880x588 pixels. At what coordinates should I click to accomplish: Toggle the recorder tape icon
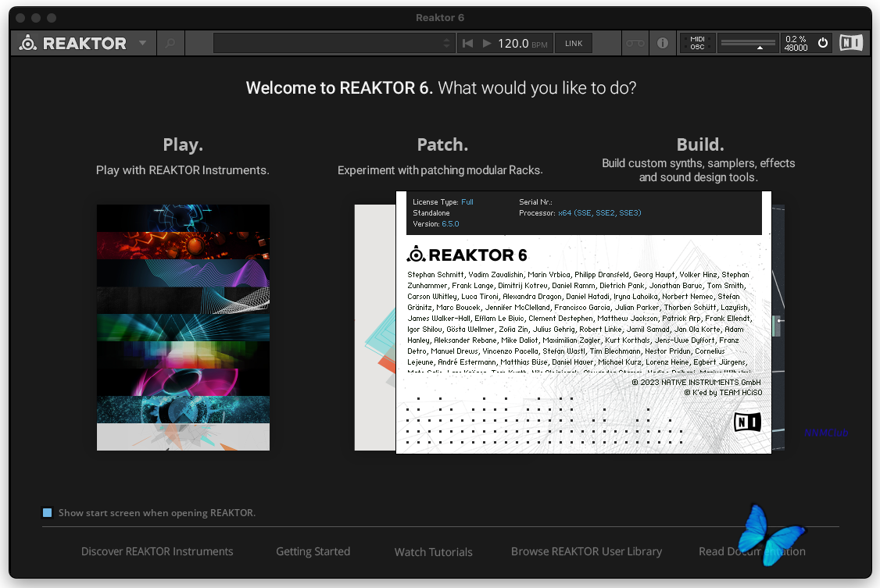coord(635,43)
